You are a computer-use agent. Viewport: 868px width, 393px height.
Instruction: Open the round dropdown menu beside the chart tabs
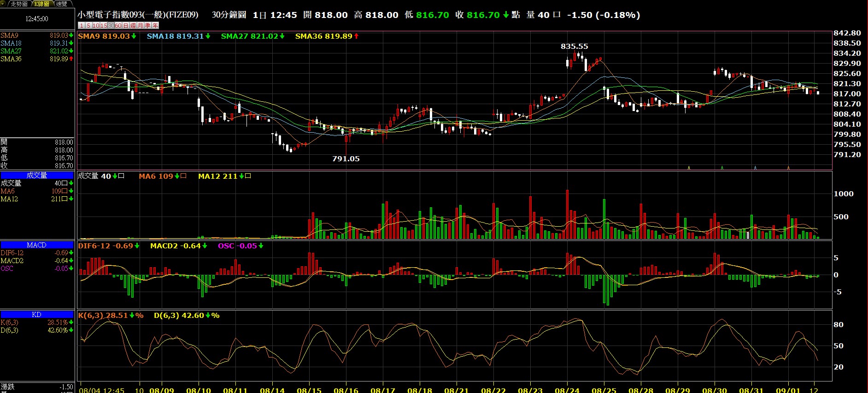coord(2,4)
